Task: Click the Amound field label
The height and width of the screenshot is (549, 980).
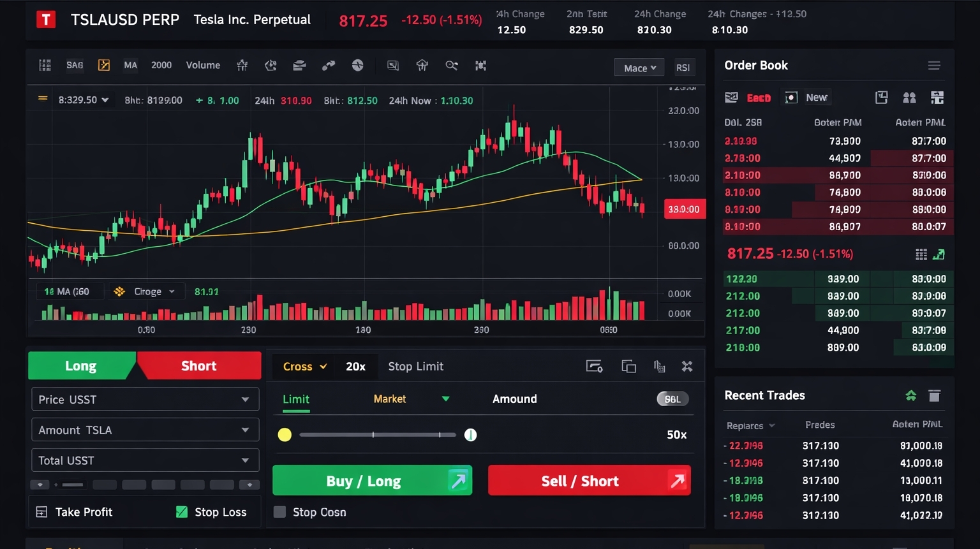Action: [515, 399]
